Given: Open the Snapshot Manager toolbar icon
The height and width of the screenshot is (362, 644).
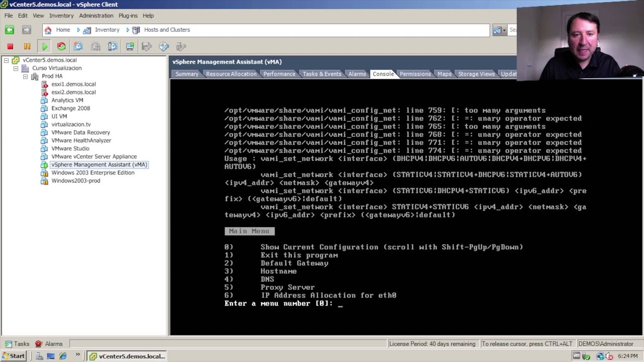Looking at the screenshot, I should (x=113, y=46).
